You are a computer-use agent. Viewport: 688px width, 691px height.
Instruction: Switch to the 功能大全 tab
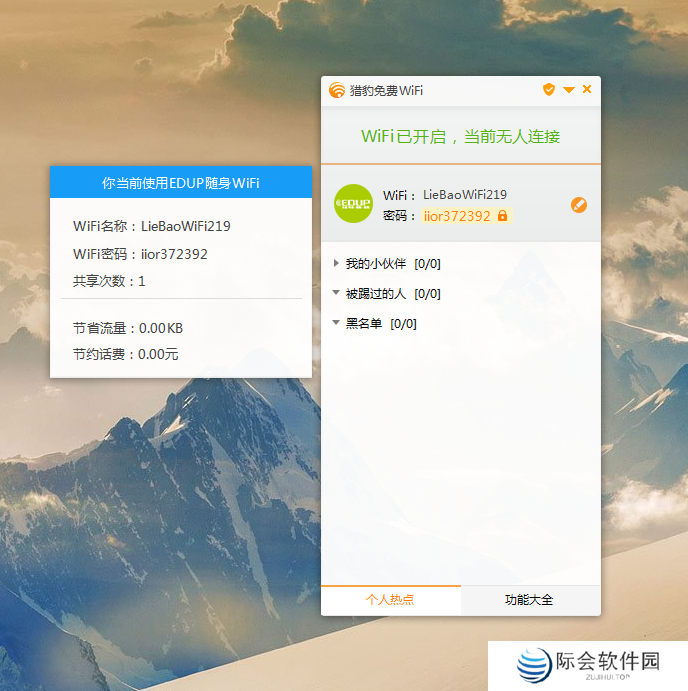(530, 600)
